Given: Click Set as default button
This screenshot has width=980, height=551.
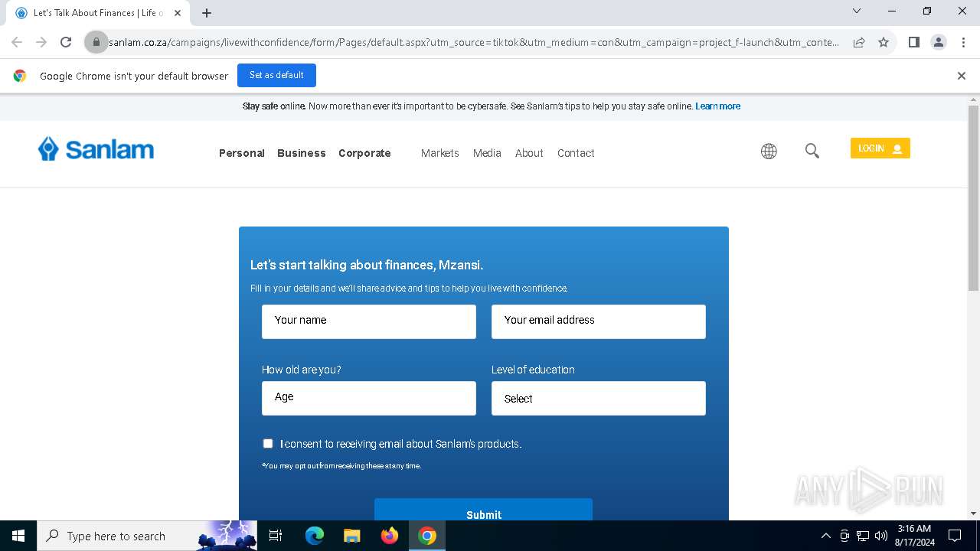Looking at the screenshot, I should (x=276, y=75).
